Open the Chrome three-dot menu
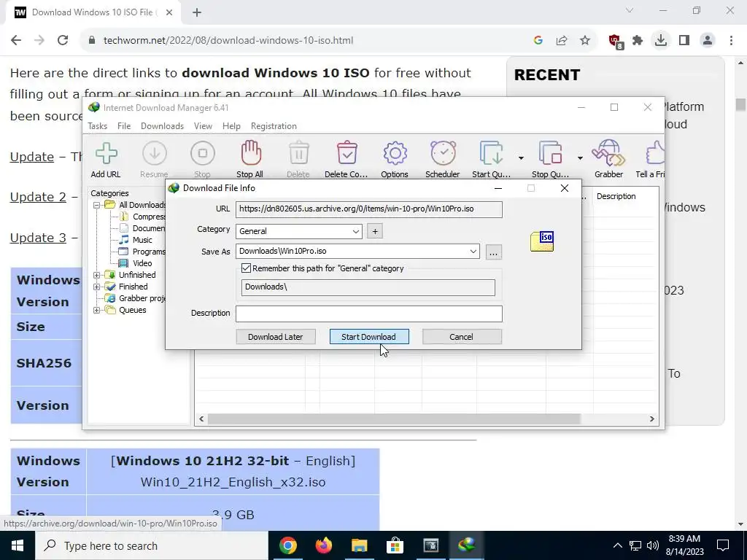Image resolution: width=747 pixels, height=560 pixels. pos(731,41)
